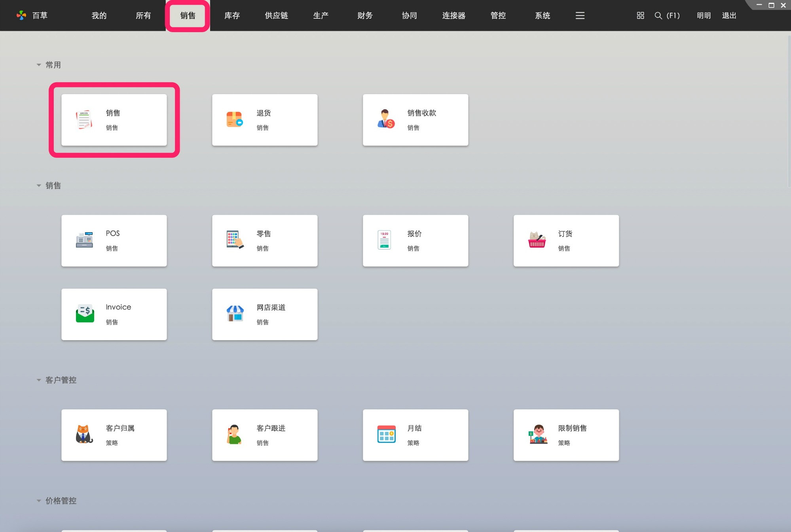Click the 百草 brand name

pyautogui.click(x=40, y=15)
